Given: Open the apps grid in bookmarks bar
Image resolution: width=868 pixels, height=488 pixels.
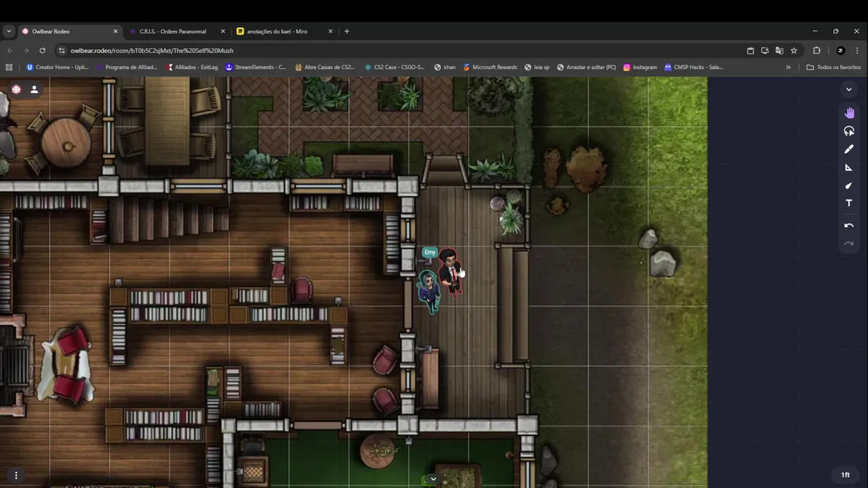Looking at the screenshot, I should click(9, 67).
